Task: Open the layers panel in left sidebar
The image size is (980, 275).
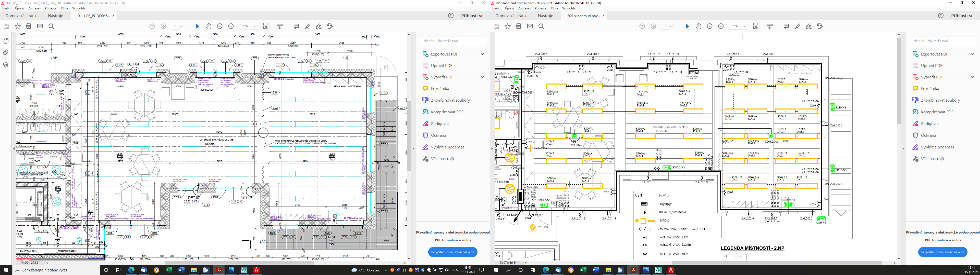Action: coord(6,65)
